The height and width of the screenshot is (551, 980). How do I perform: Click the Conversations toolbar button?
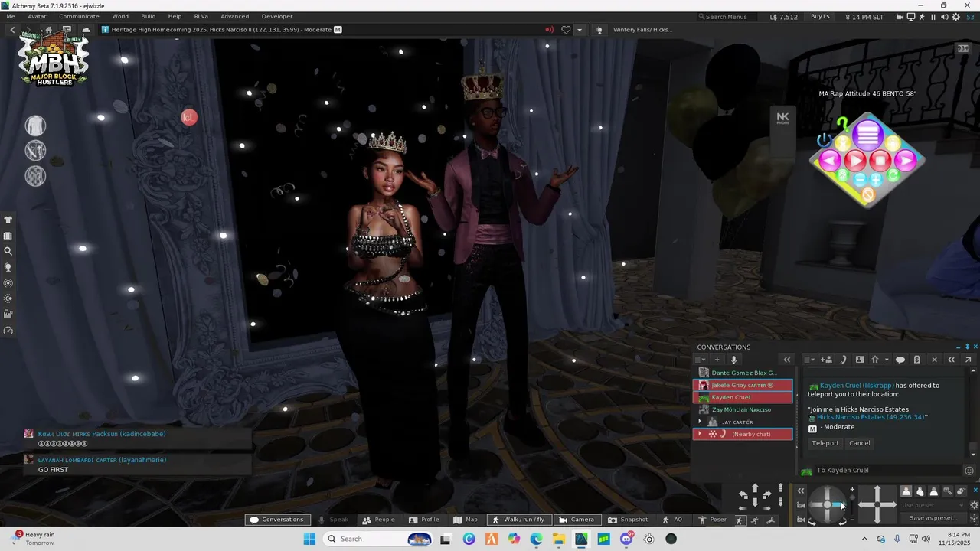pyautogui.click(x=277, y=520)
